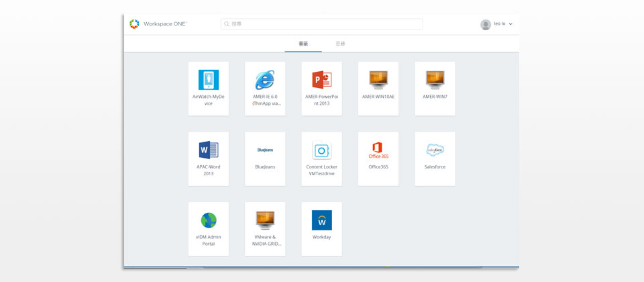Open AMER-PowerPoint 2013 icon
644x282 pixels.
coord(321,80)
